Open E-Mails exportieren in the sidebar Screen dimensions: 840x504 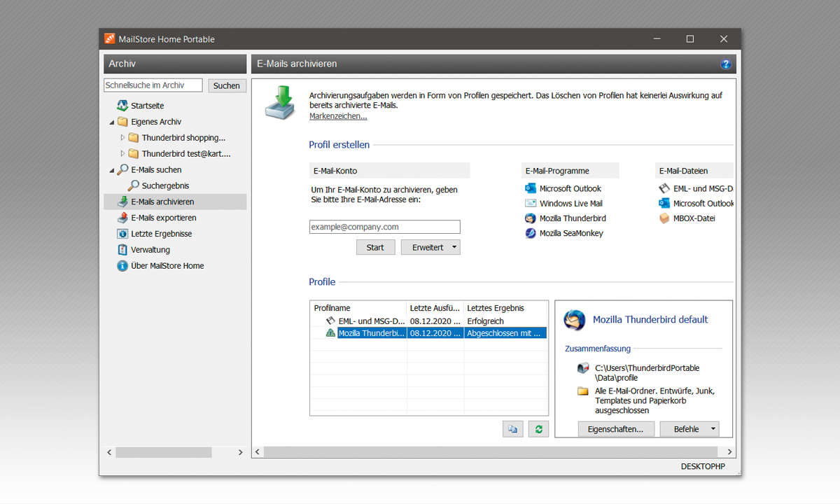click(164, 218)
